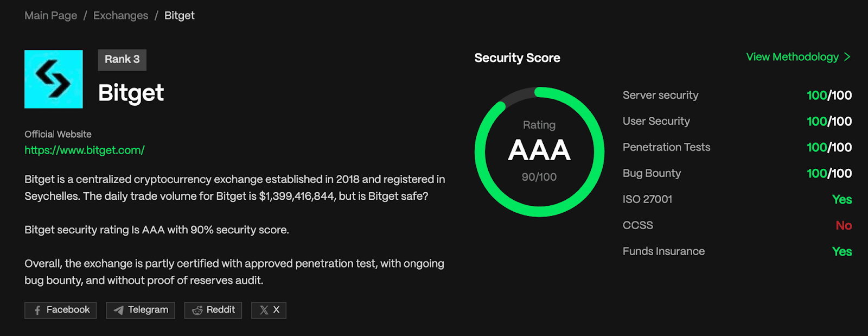Click the CCSS No value
Viewport: 868px width, 336px height.
pyautogui.click(x=844, y=226)
